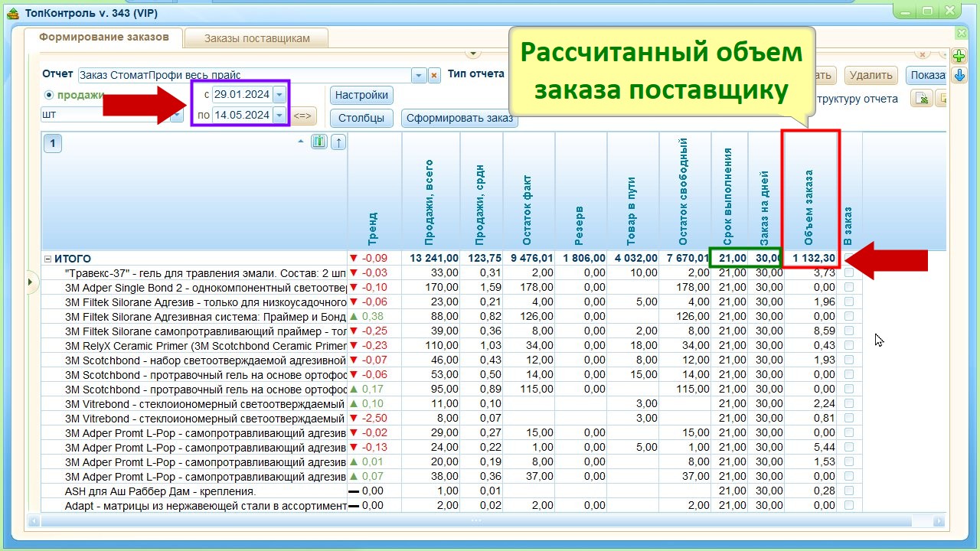Click the Тип отчета label
The image size is (980, 551).
pyautogui.click(x=476, y=73)
